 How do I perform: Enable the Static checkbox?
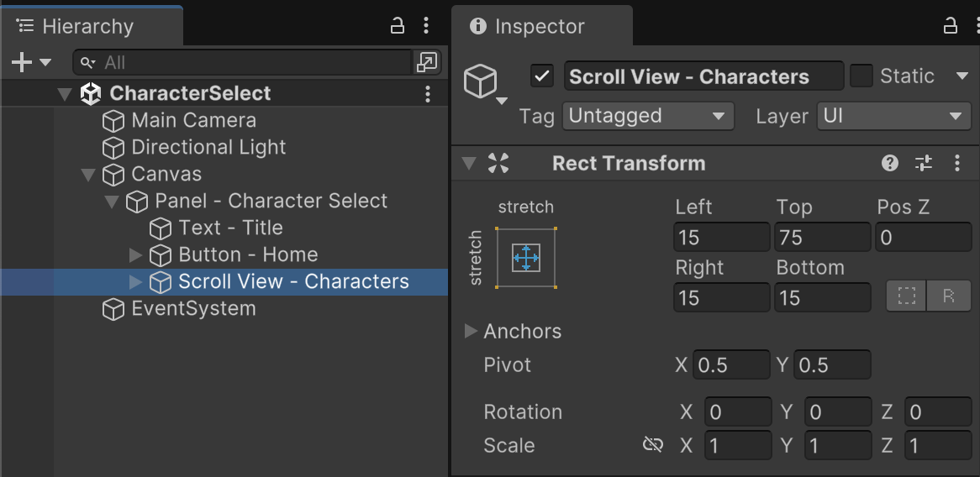861,76
